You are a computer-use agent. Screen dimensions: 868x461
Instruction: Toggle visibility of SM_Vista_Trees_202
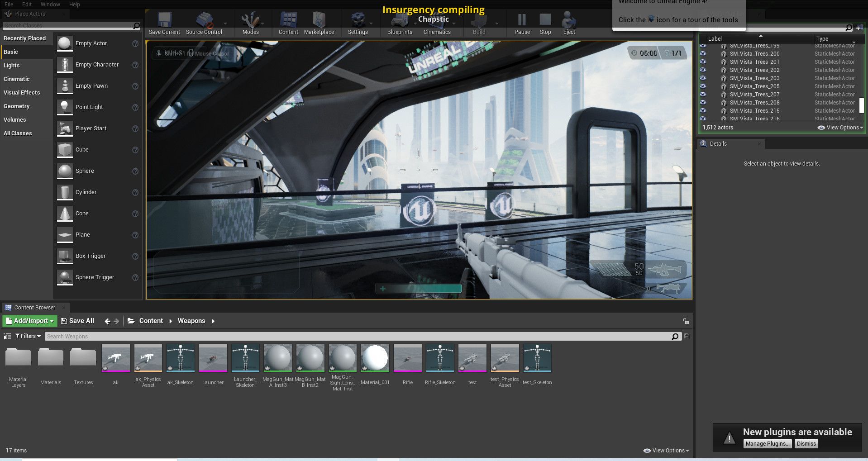703,70
